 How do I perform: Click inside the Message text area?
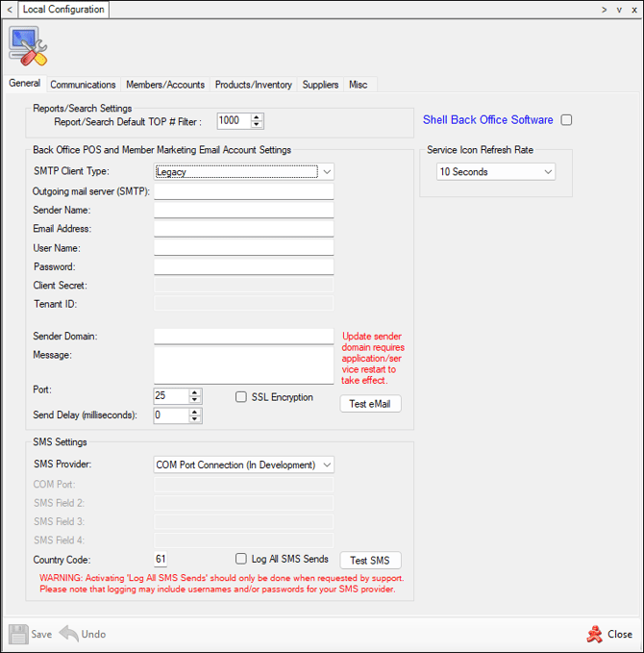[244, 365]
